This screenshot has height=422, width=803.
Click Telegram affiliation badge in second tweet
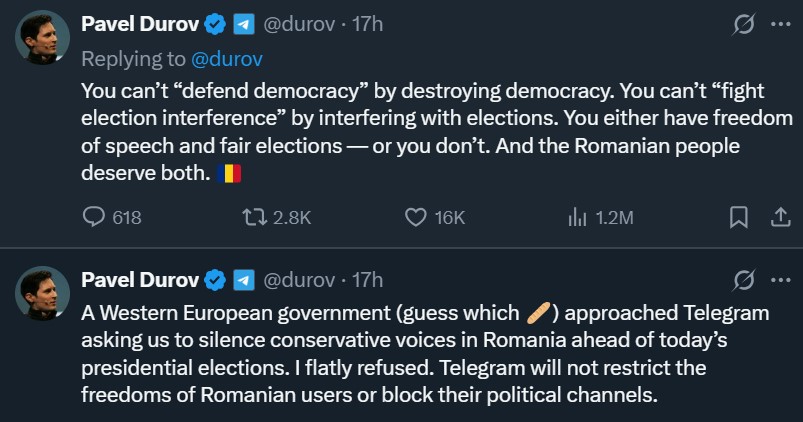pos(244,279)
